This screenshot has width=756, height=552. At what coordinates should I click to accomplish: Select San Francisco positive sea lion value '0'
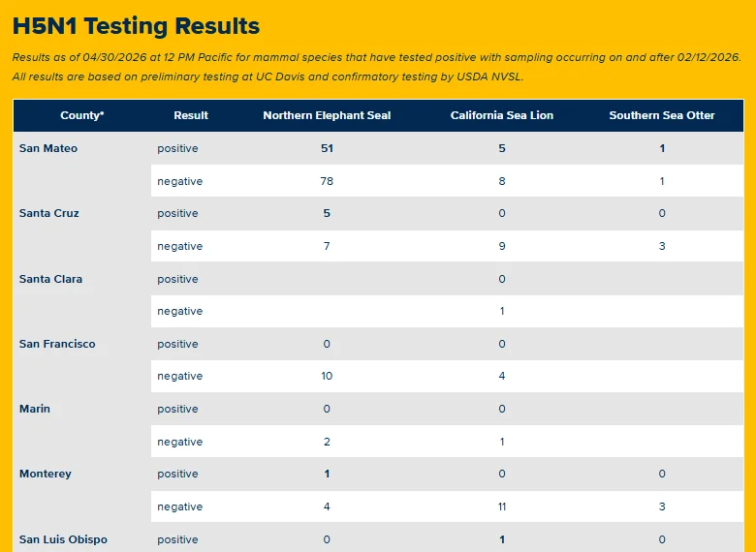click(x=502, y=344)
